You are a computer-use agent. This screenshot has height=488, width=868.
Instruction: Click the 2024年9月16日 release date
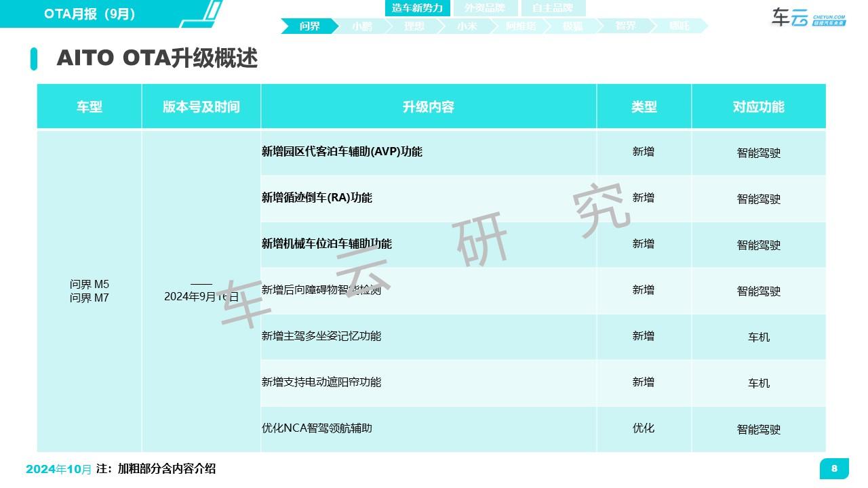[x=201, y=296]
